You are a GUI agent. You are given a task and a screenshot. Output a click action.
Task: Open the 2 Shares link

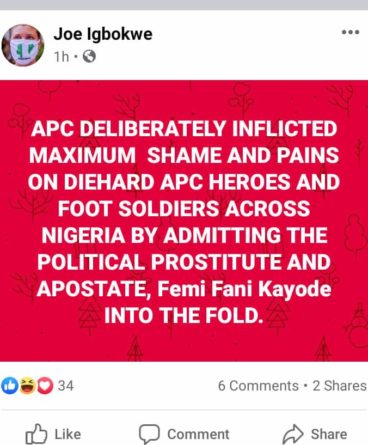pyautogui.click(x=340, y=386)
